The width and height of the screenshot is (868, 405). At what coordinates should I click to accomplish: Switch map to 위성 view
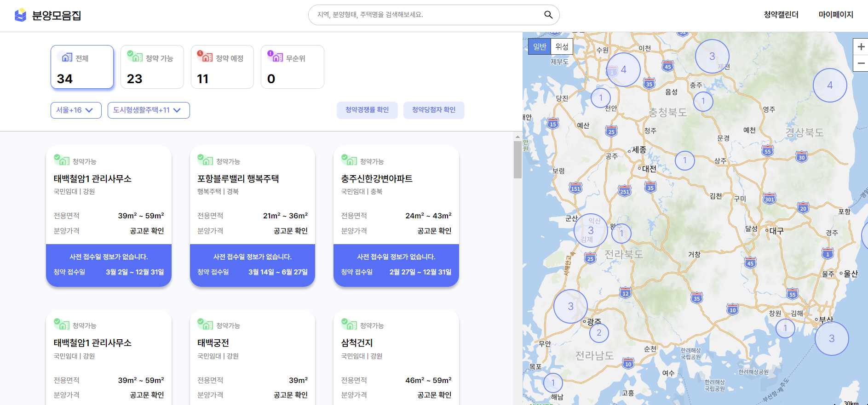coord(562,46)
